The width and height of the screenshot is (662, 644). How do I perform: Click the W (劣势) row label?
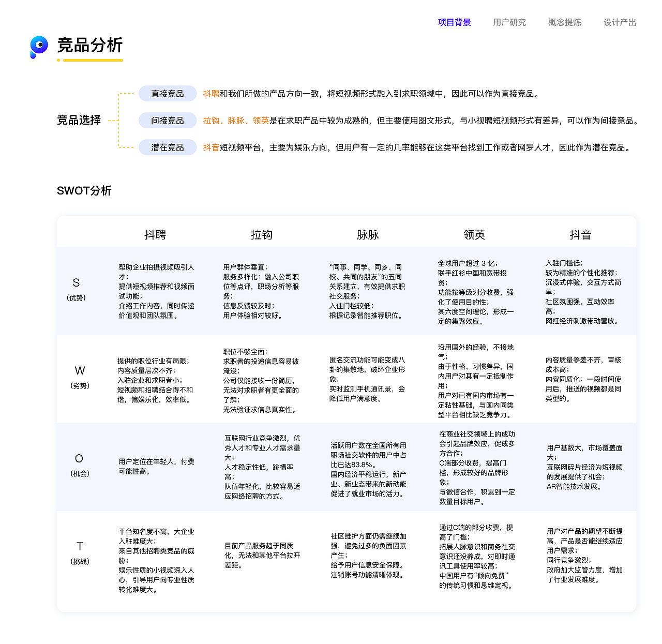click(80, 377)
